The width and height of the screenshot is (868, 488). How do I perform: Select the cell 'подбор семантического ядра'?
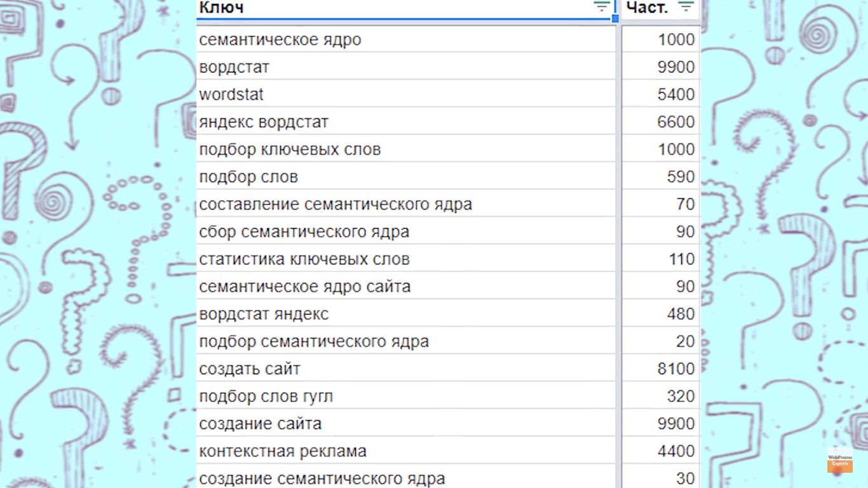tap(406, 341)
